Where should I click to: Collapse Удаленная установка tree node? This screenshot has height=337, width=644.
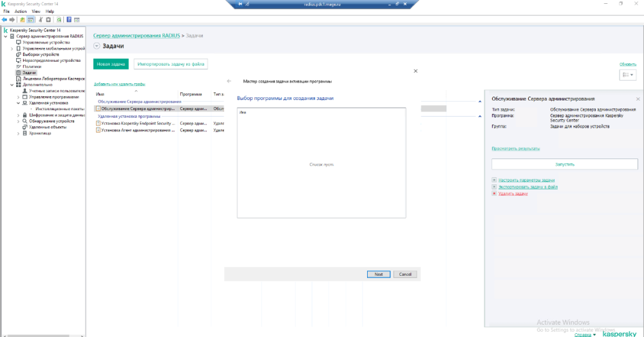click(x=18, y=103)
